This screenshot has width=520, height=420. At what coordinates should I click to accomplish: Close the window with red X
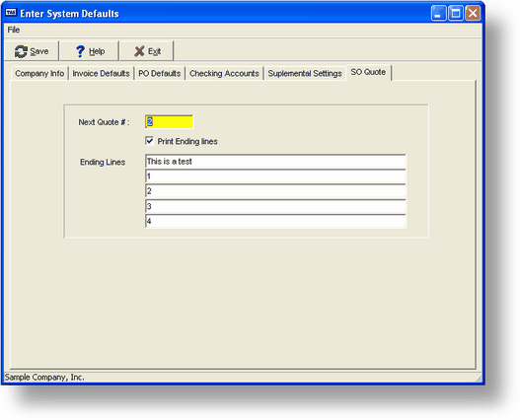pyautogui.click(x=473, y=13)
